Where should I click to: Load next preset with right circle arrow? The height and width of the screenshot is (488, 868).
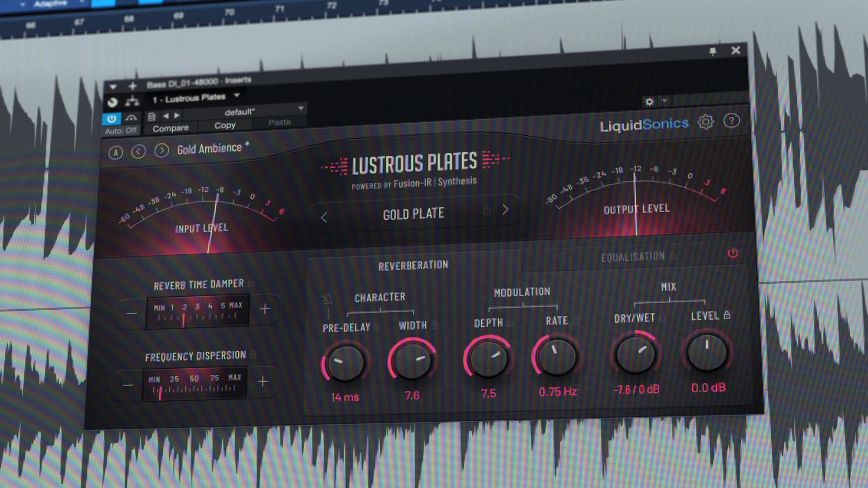(161, 151)
